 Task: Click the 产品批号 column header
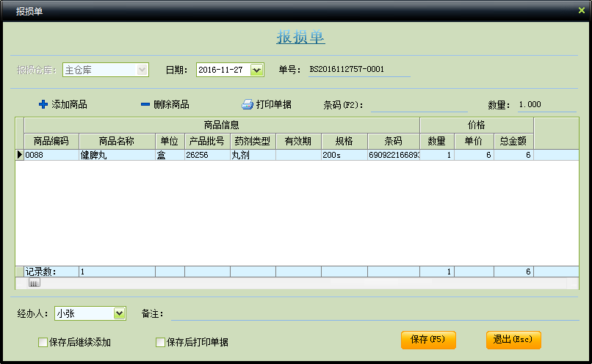[207, 141]
